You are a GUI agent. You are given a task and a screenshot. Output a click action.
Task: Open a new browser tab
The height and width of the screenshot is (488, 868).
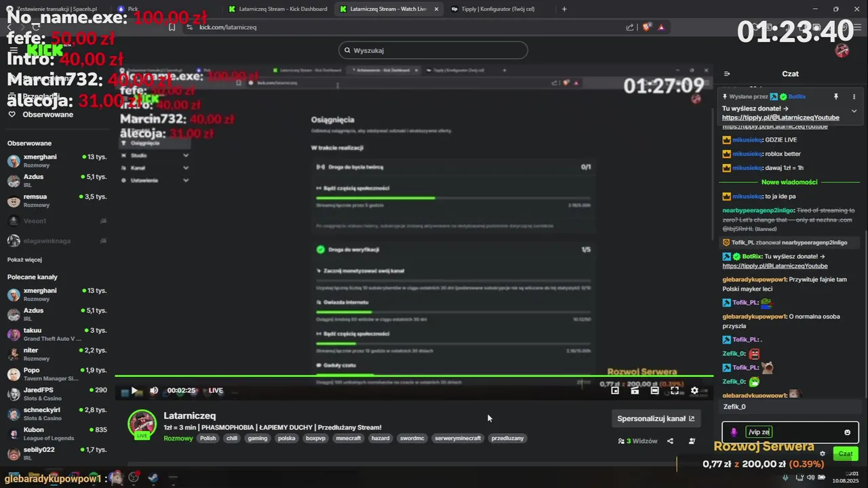pos(564,9)
